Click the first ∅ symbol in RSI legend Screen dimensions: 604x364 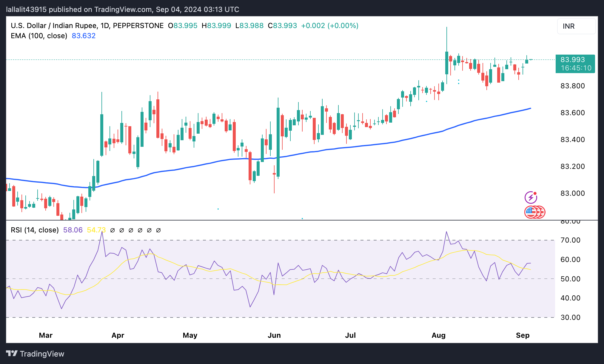[x=113, y=230]
